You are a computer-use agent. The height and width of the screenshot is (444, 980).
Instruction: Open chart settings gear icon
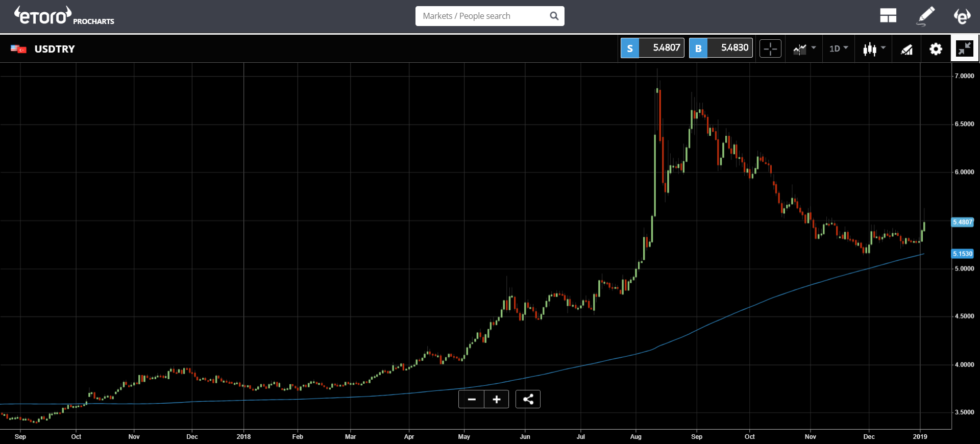pos(935,48)
